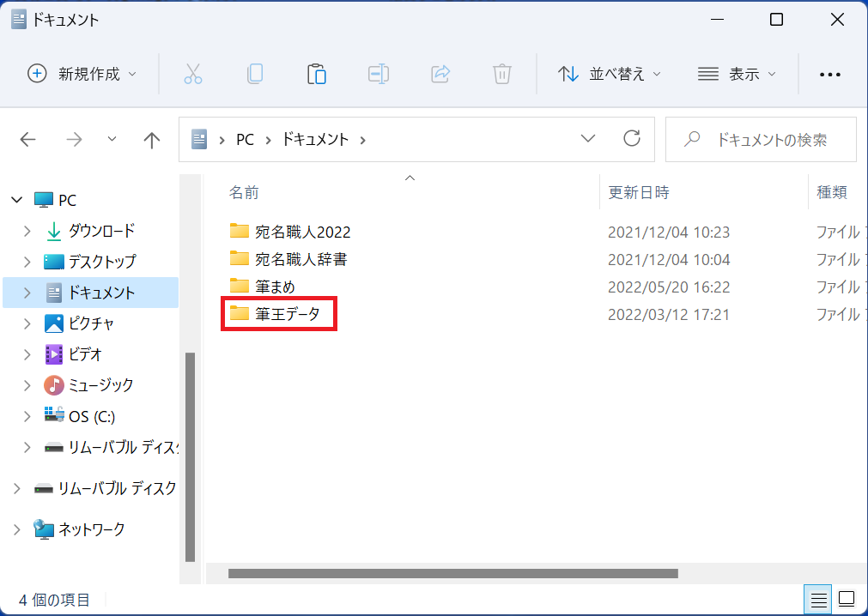This screenshot has width=868, height=616.
Task: Click ドキュメント in the address breadcrumb
Action: coord(315,139)
